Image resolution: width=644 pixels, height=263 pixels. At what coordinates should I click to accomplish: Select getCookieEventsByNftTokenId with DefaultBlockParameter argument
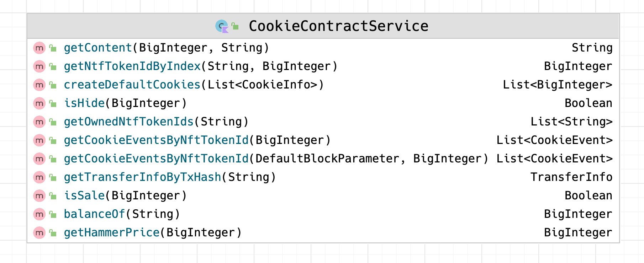pos(276,159)
